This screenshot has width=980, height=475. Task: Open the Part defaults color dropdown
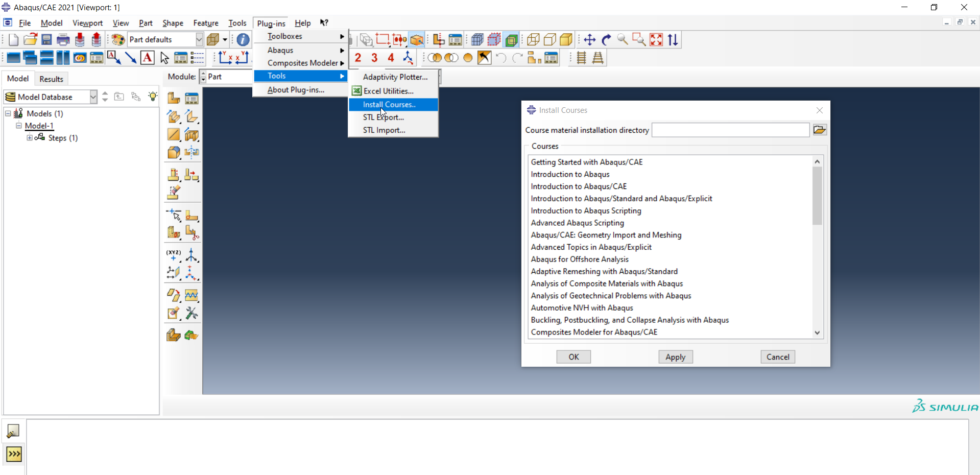199,40
